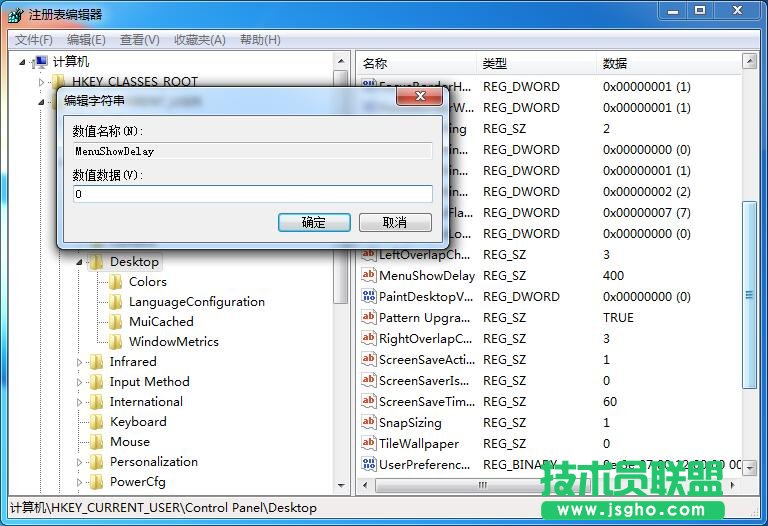Open the 收藏夹(A) menu
This screenshot has width=768, height=526.
pyautogui.click(x=198, y=40)
